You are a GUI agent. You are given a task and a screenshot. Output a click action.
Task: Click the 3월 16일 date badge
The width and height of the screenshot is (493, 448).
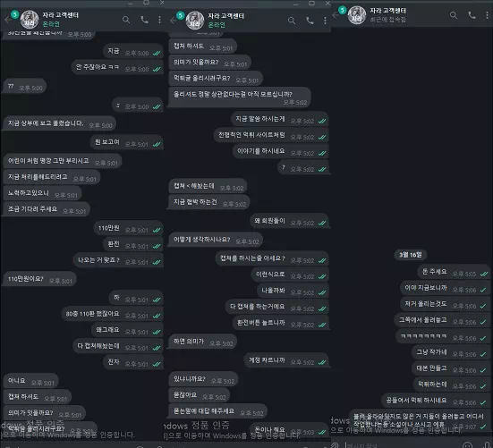[x=411, y=255]
